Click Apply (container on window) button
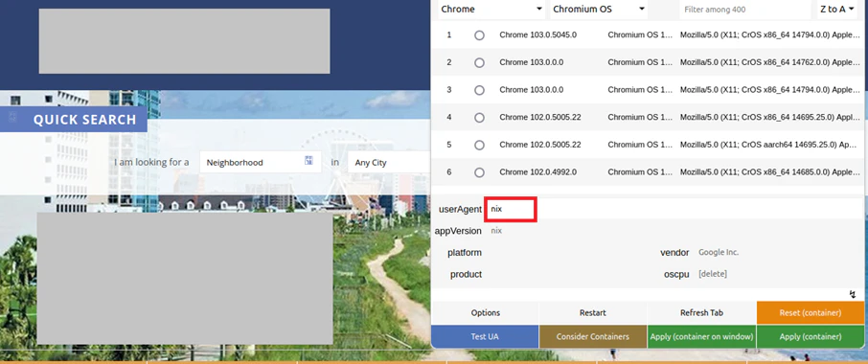The width and height of the screenshot is (868, 364). click(x=701, y=336)
